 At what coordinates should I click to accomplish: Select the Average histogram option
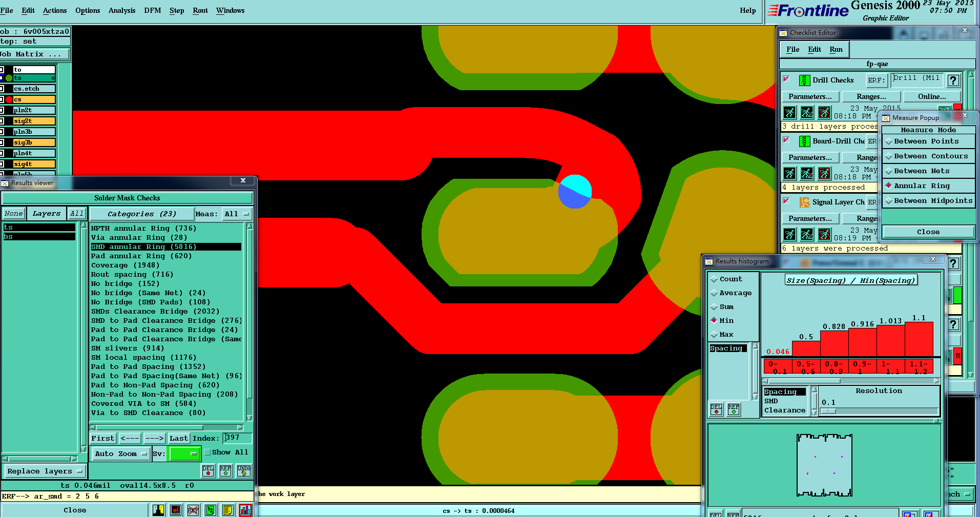[x=731, y=293]
